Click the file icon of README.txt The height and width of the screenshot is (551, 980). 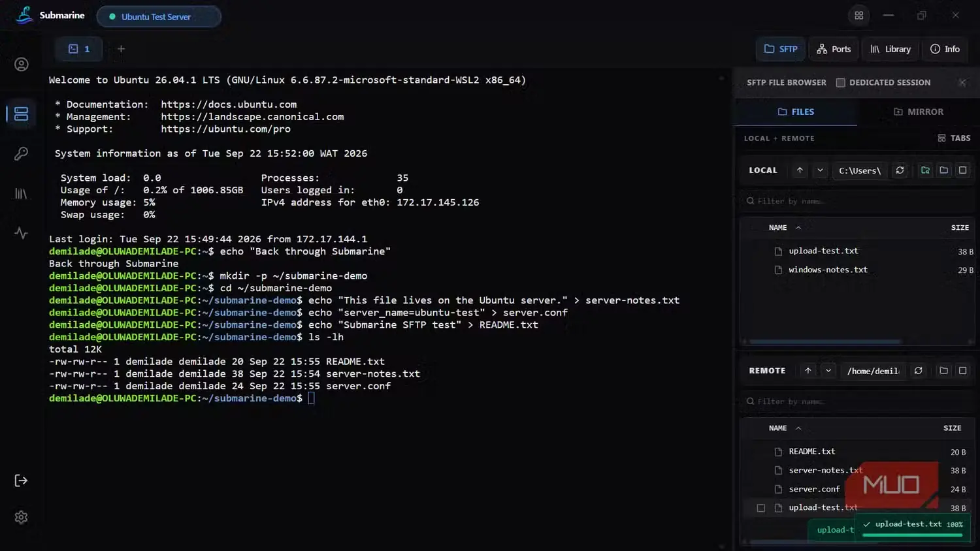point(778,452)
